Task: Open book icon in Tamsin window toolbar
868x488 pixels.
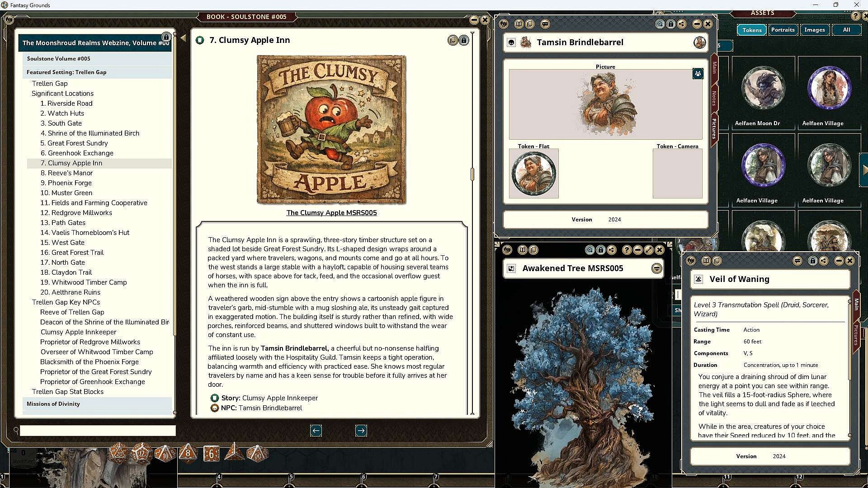Action: click(519, 24)
